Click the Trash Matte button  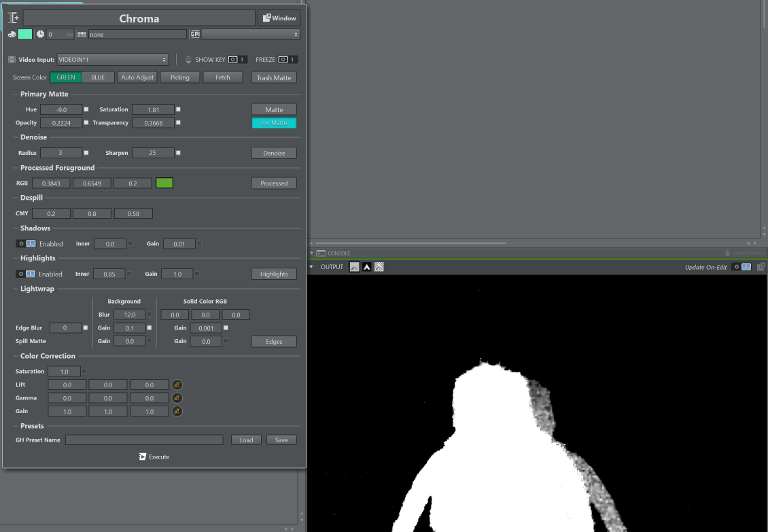click(274, 77)
